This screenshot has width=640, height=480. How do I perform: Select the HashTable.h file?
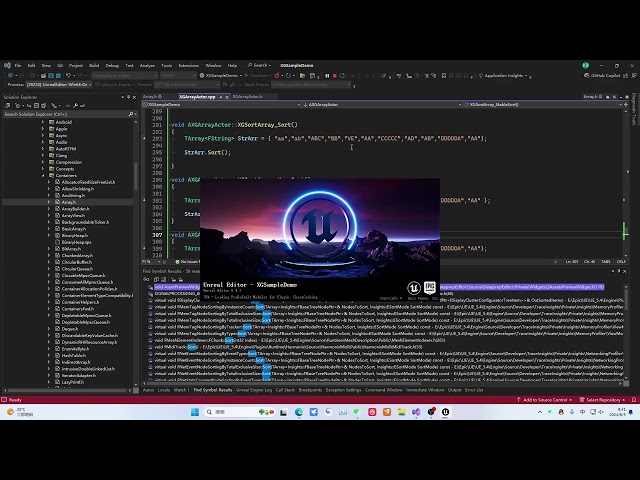click(73, 356)
